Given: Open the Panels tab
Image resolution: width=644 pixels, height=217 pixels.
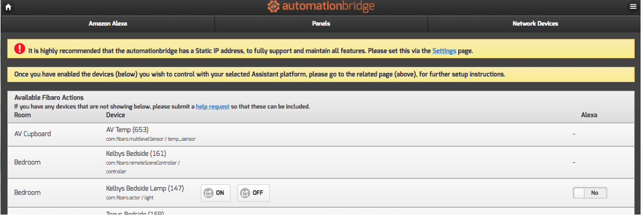Looking at the screenshot, I should [x=321, y=23].
